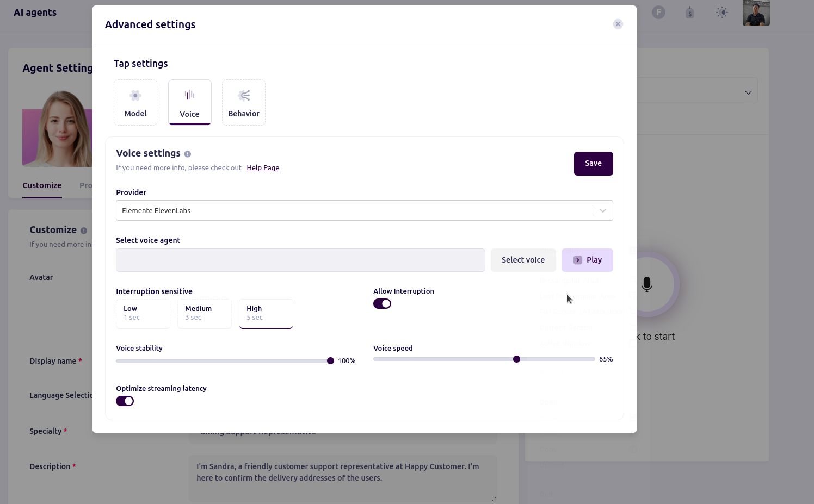Click the dollar billing icon

pos(689,13)
